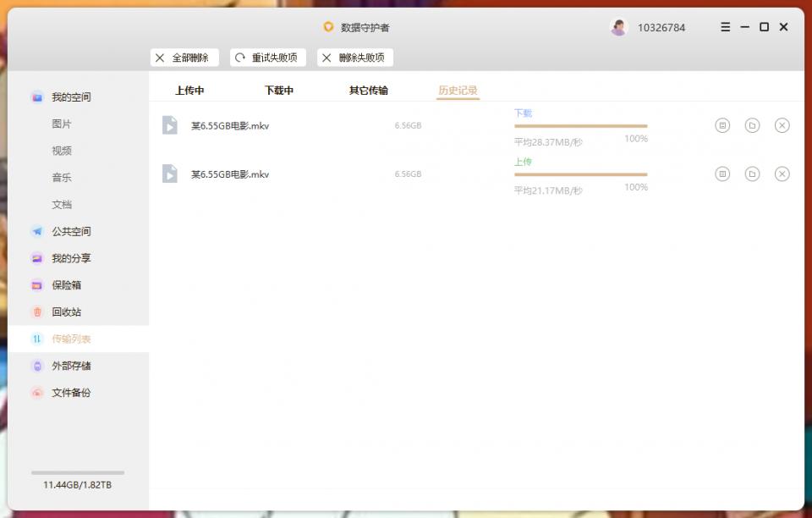
Task: Click the download progress bar at 100%
Action: pyautogui.click(x=579, y=127)
